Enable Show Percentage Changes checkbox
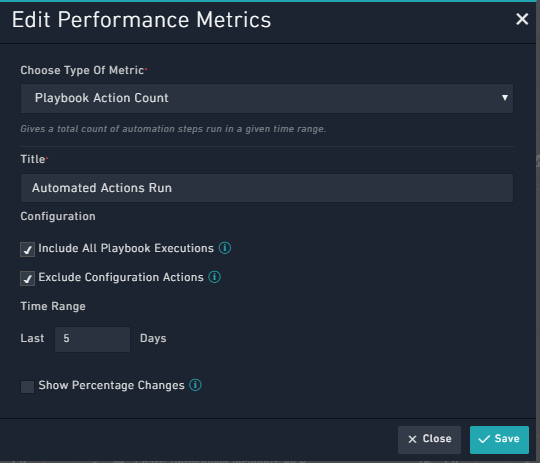 (x=28, y=387)
